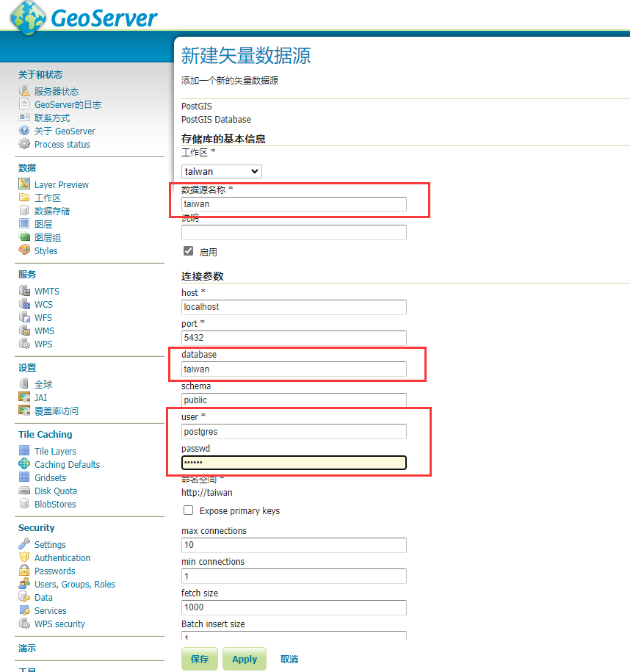Screen dimensions: 630x672
Task: Click the WMTS service icon
Action: tap(24, 291)
